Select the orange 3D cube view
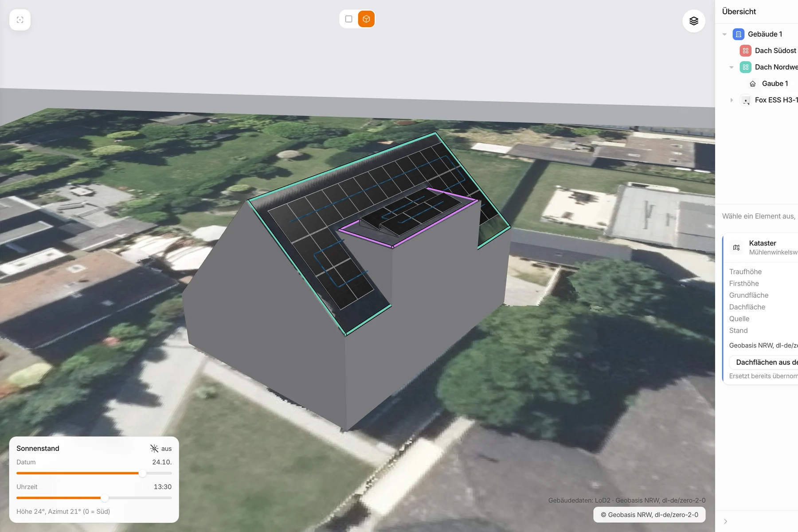 [x=366, y=19]
